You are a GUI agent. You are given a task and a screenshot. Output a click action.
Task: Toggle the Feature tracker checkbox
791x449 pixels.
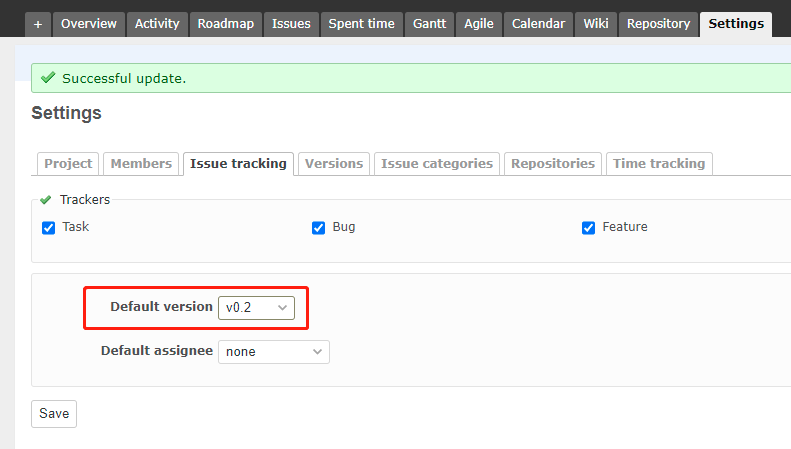pos(588,228)
